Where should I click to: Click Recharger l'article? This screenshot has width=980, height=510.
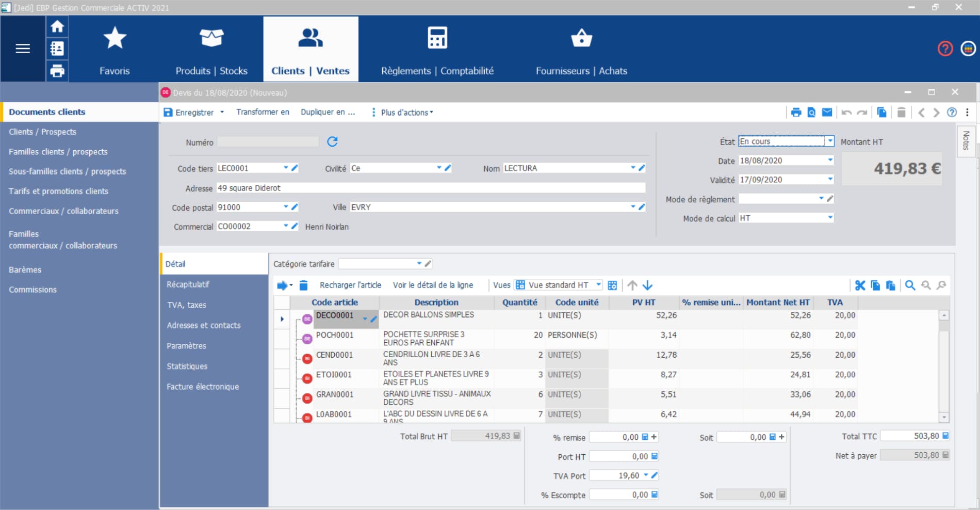point(350,284)
